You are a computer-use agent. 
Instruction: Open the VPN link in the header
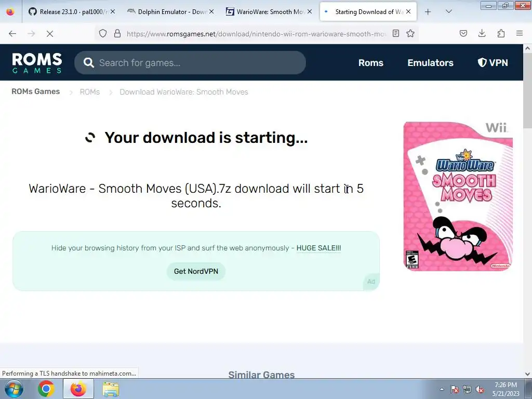click(x=493, y=63)
